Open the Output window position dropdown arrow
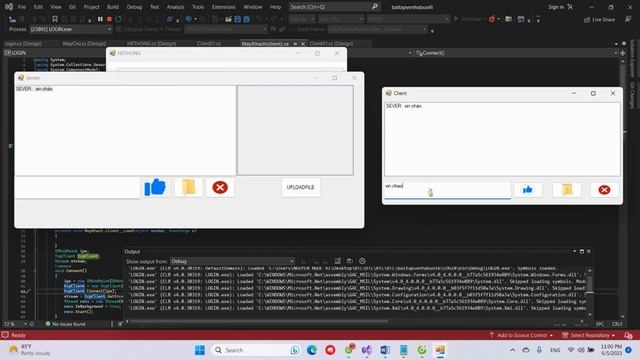Image resolution: width=640 pixels, height=360 pixels. [574, 251]
